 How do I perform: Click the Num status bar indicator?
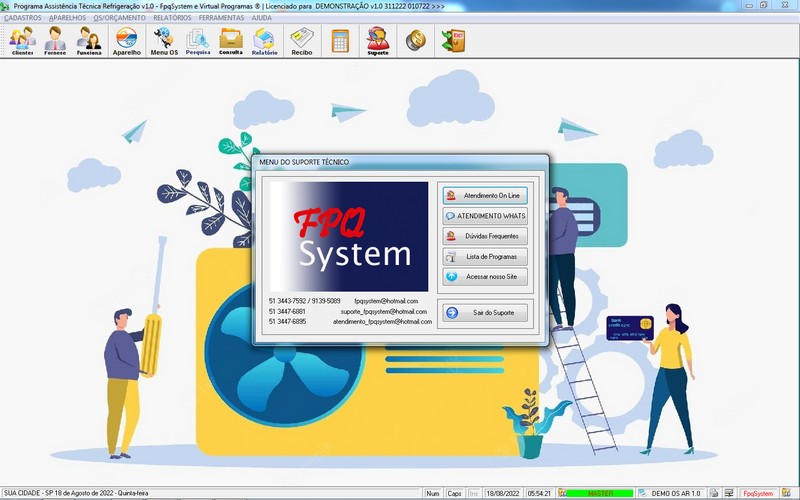point(433,493)
